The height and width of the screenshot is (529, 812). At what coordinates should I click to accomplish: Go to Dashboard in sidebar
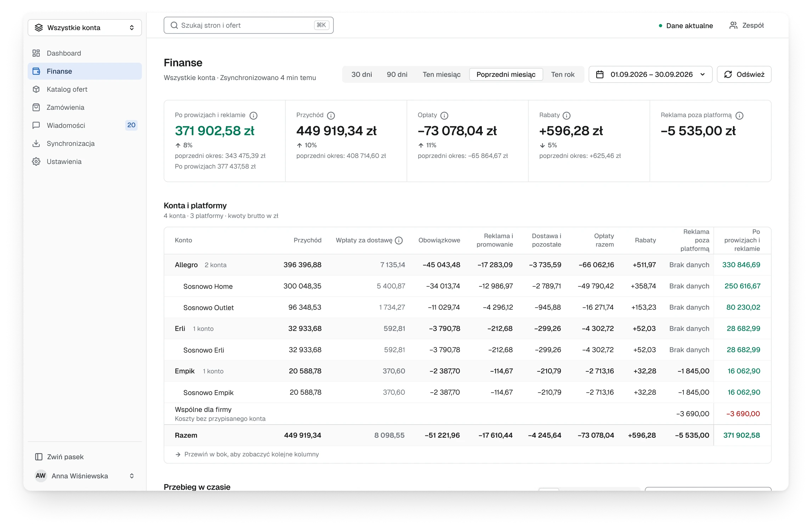[85, 53]
